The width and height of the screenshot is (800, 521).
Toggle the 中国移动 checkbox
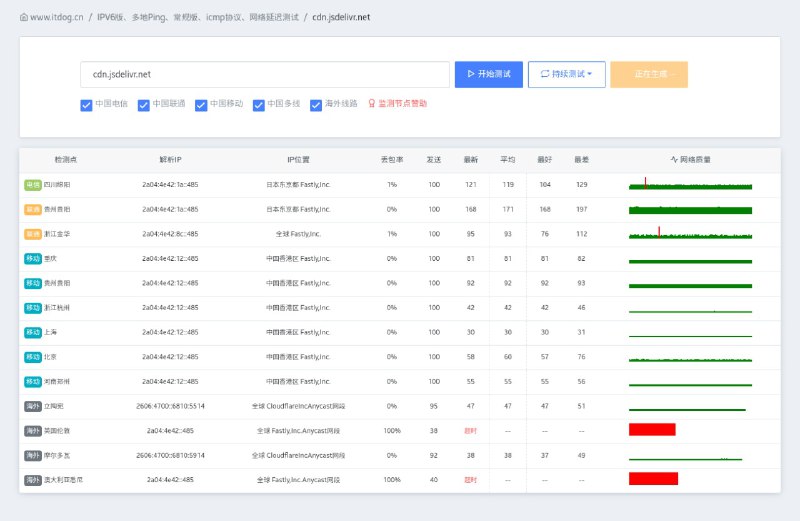[x=201, y=104]
